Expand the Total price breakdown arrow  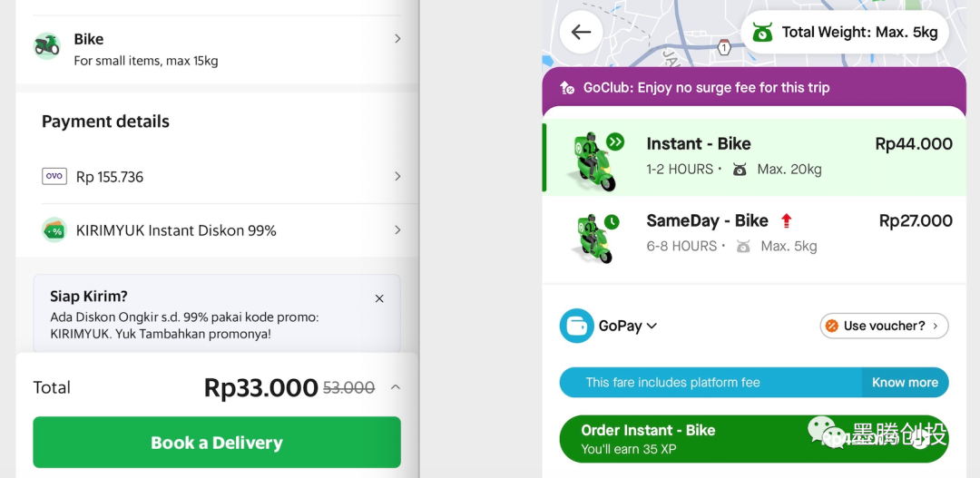tap(395, 387)
